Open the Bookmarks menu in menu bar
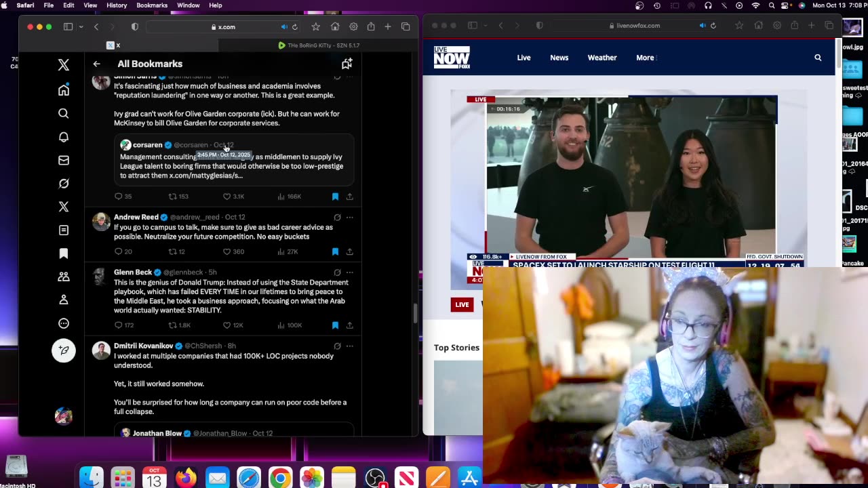This screenshot has width=868, height=488. (x=152, y=5)
